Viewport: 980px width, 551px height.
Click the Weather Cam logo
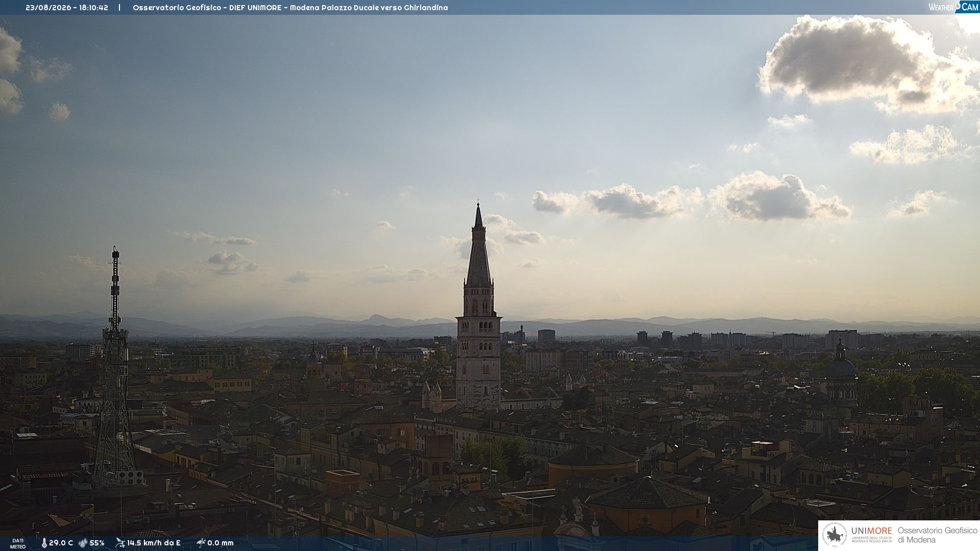tap(953, 7)
